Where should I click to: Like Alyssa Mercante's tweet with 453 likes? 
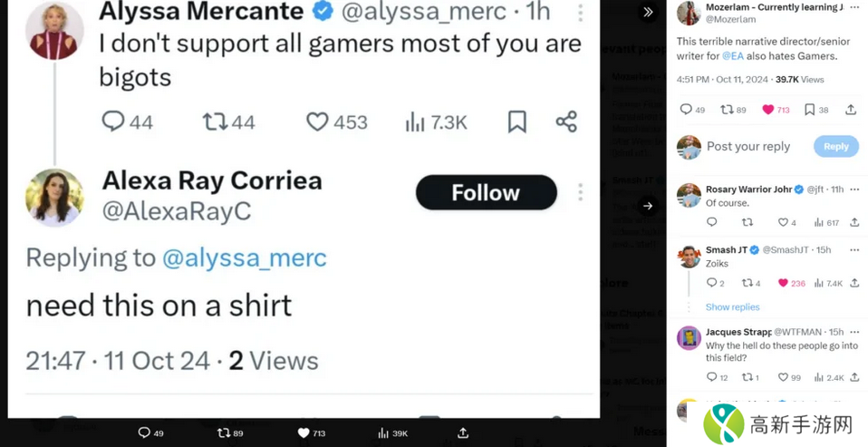[x=317, y=121]
